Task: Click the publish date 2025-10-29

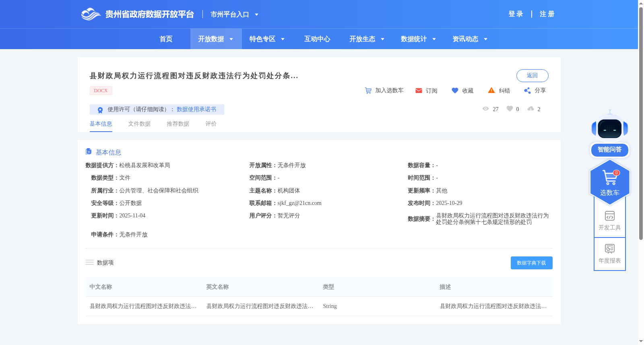Action: pos(449,203)
